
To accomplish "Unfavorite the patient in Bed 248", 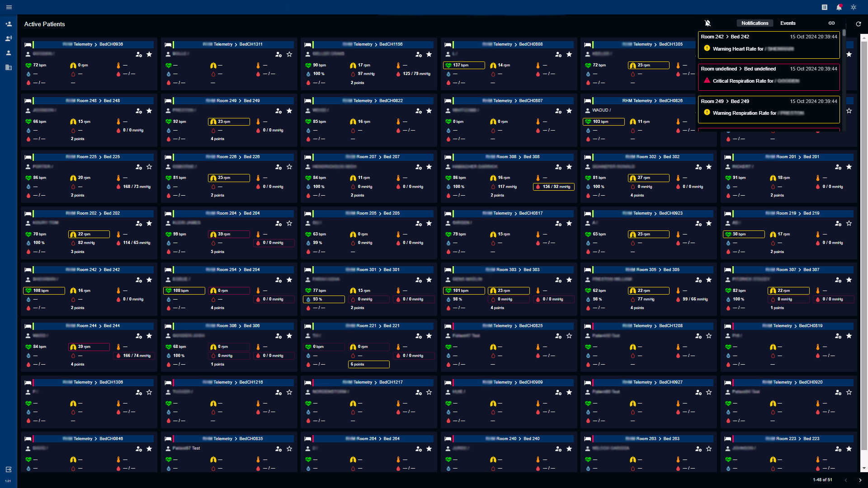I will [x=149, y=111].
